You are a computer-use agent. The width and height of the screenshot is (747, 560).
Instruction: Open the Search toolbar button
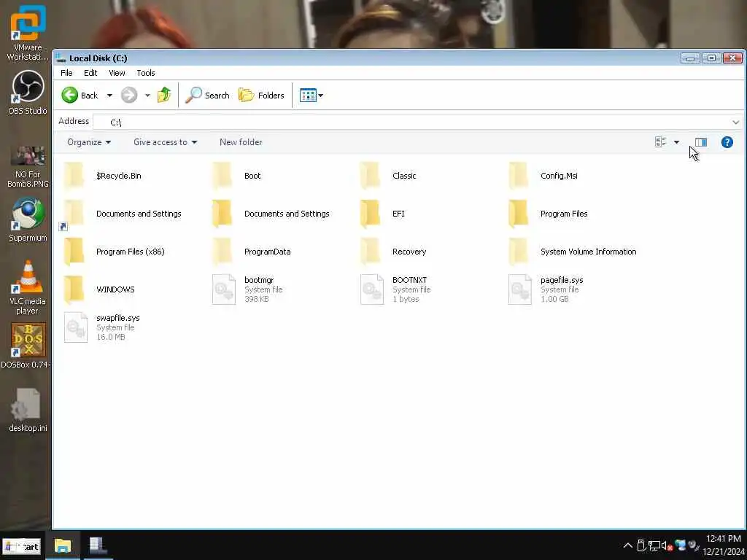207,96
